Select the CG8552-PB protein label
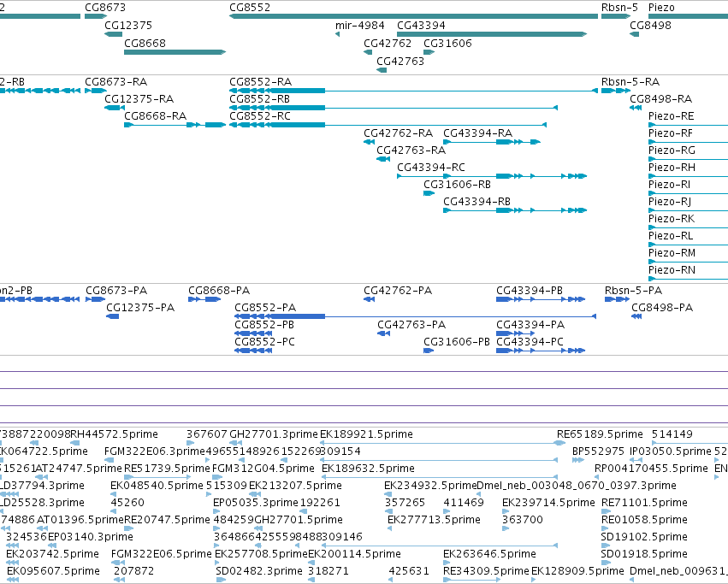728x584 pixels. (264, 325)
